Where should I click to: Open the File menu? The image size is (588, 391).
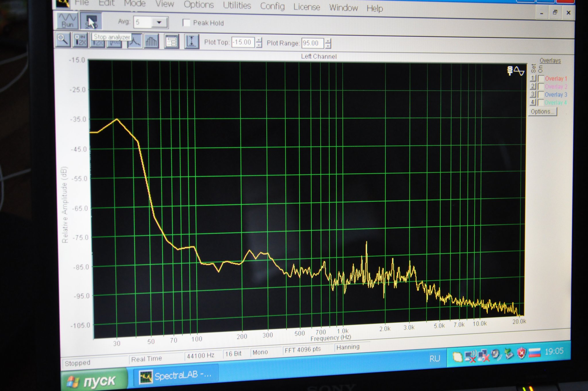[82, 3]
